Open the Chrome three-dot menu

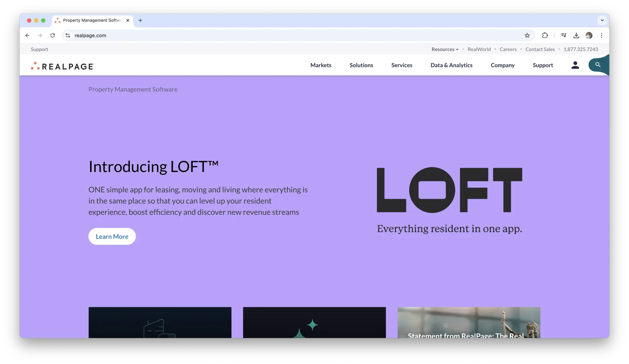(x=601, y=35)
